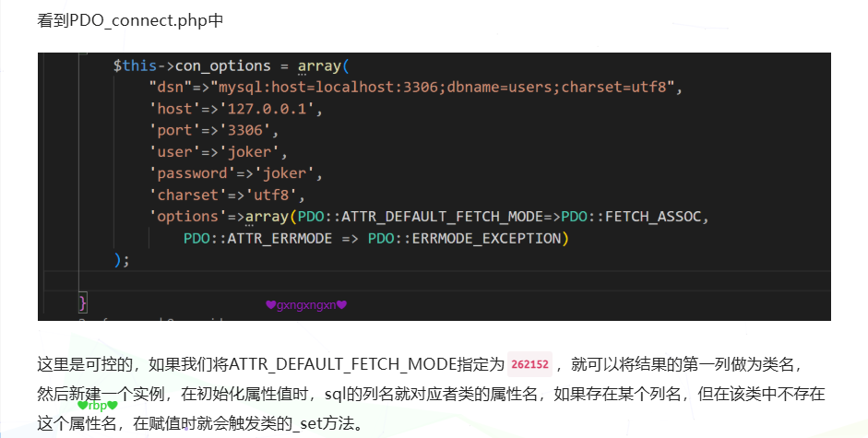Click the orange closing curly brace
The width and height of the screenshot is (868, 438).
[x=83, y=302]
